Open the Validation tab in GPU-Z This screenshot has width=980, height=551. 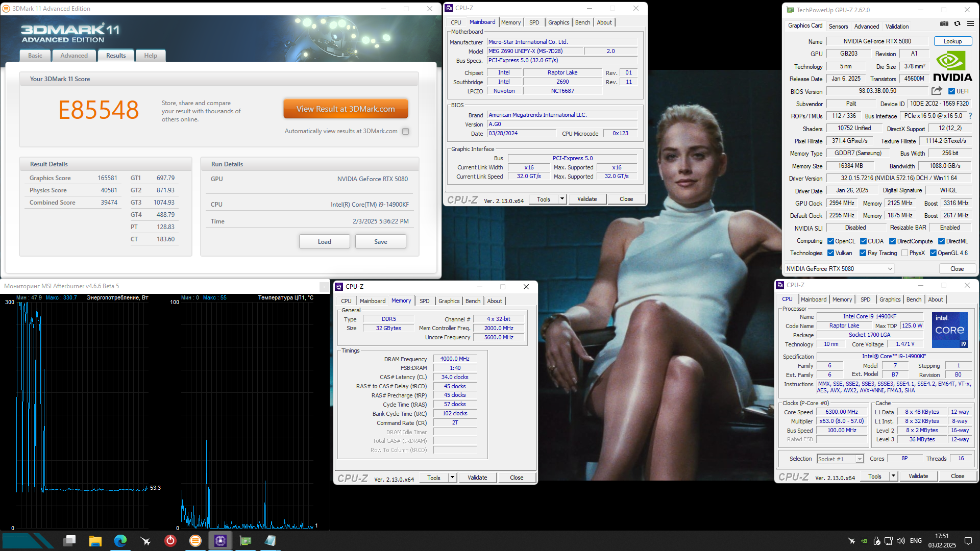897,27
